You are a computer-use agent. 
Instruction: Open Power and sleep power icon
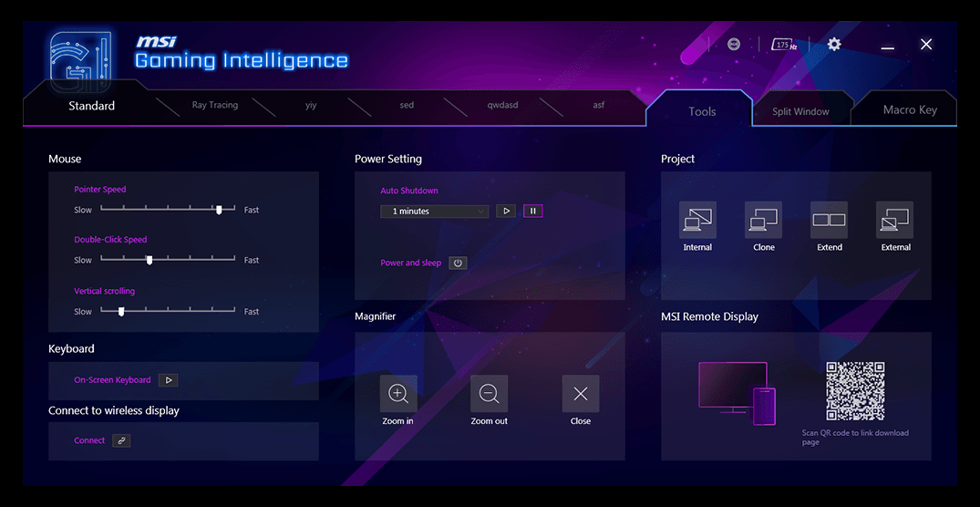pos(458,264)
